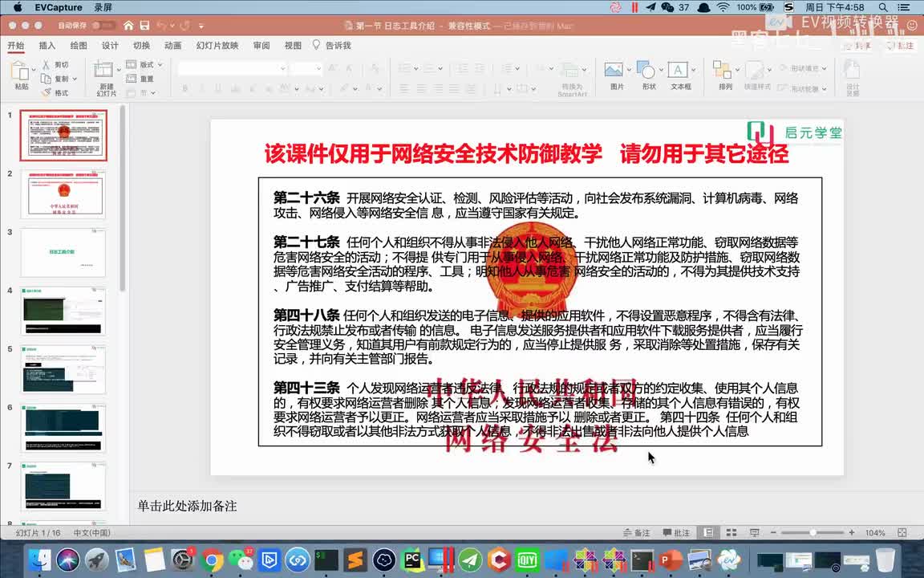Open the quick access toolbar customize arrow
This screenshot has width=924, height=578.
pos(201,26)
